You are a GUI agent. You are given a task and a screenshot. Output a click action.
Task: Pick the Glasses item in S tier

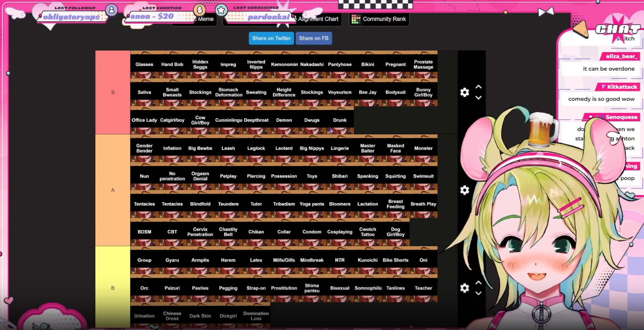144,64
